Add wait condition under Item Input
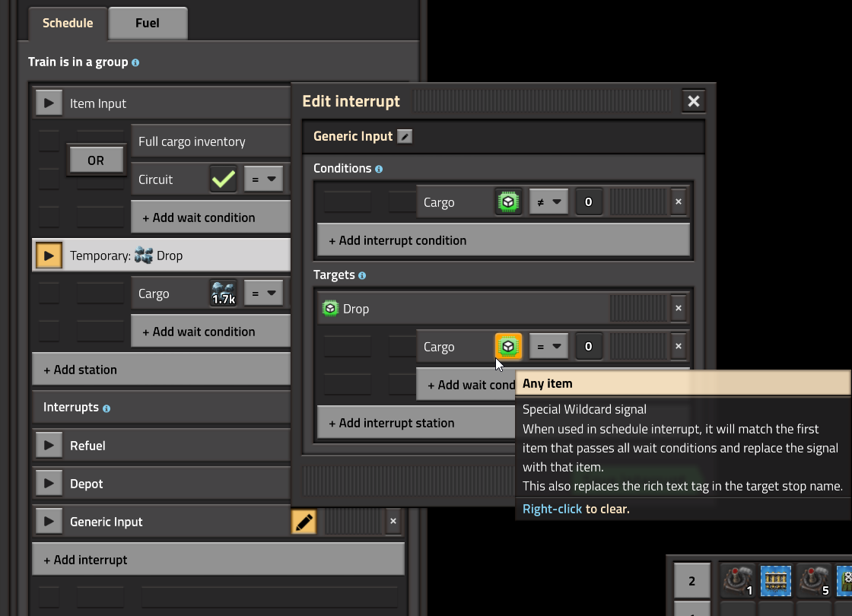The width and height of the screenshot is (852, 616). coord(211,218)
